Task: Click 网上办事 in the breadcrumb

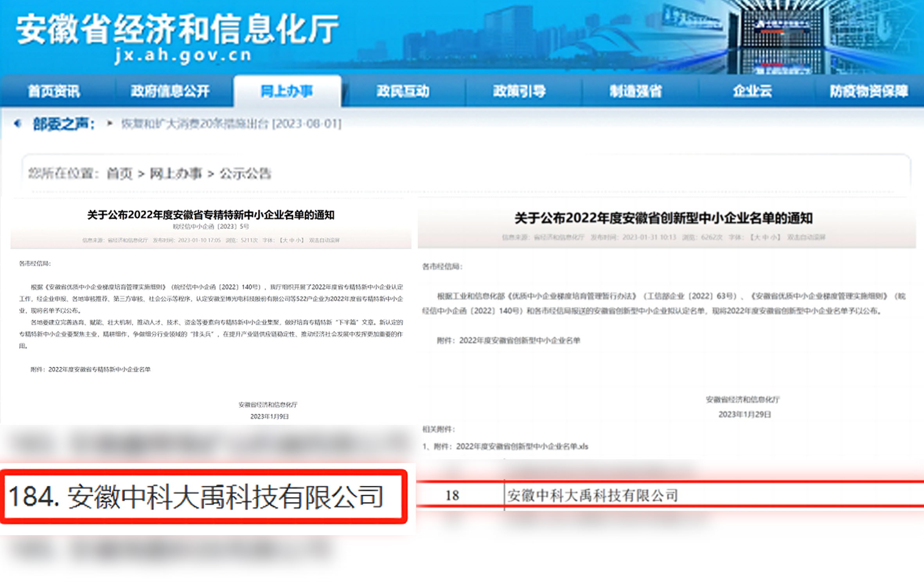Action: point(176,173)
